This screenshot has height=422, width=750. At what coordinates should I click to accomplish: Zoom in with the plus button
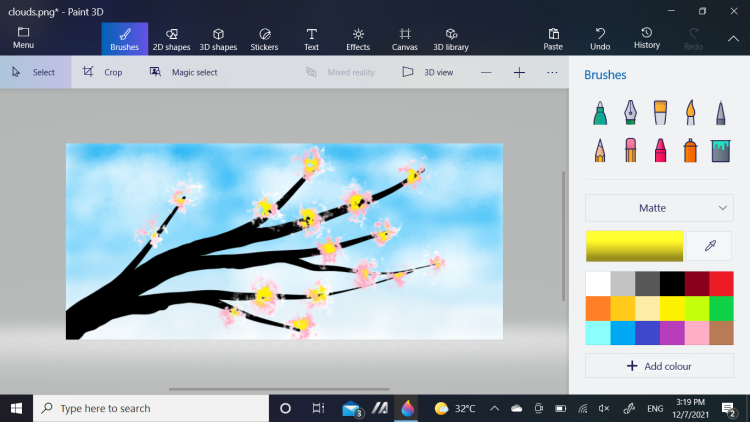519,73
